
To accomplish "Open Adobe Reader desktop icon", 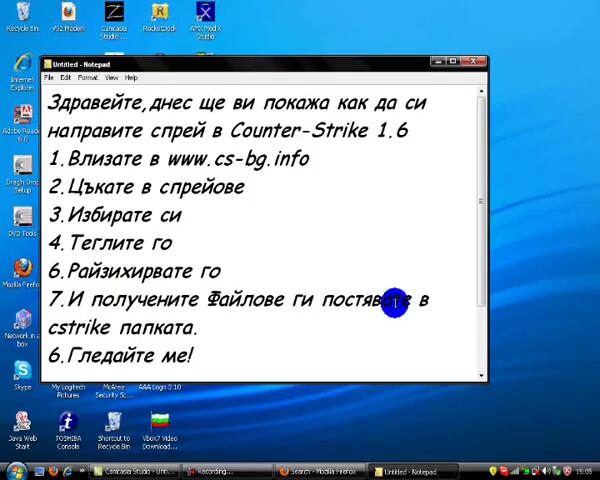I will (22, 116).
